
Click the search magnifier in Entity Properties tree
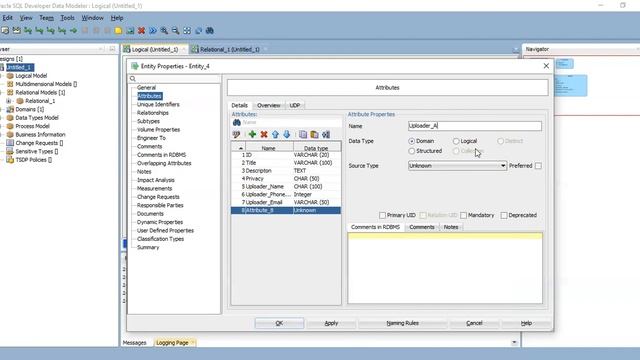point(133,79)
